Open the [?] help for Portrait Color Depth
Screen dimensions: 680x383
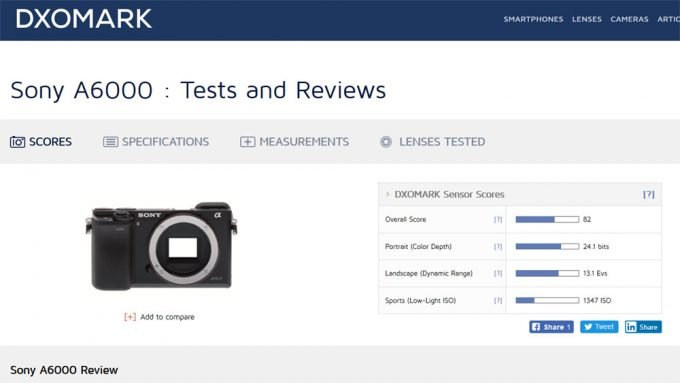point(498,246)
